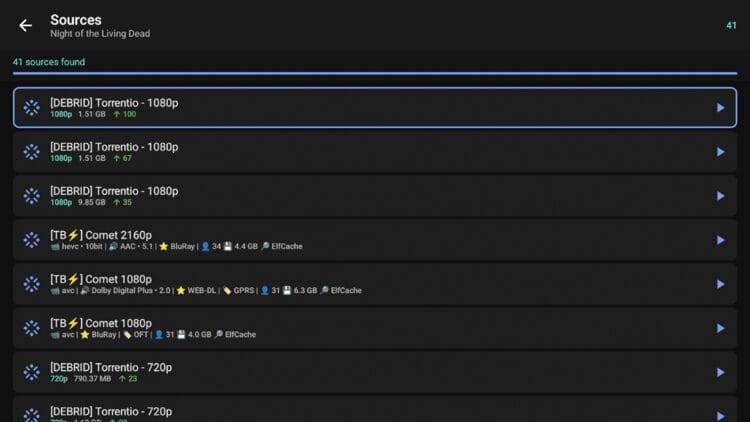Select the last partially visible Torrentio 720p row
The width and height of the screenshot is (750, 422).
[375, 410]
